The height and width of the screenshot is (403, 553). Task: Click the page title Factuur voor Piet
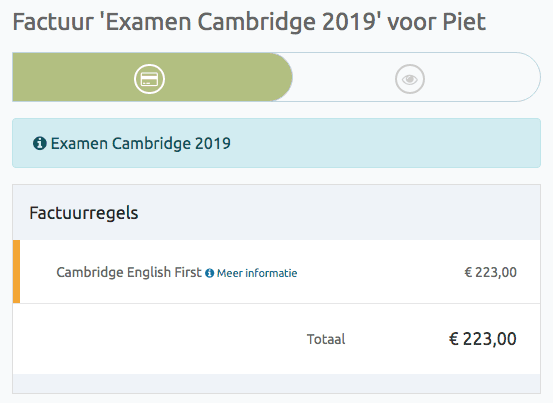(249, 22)
